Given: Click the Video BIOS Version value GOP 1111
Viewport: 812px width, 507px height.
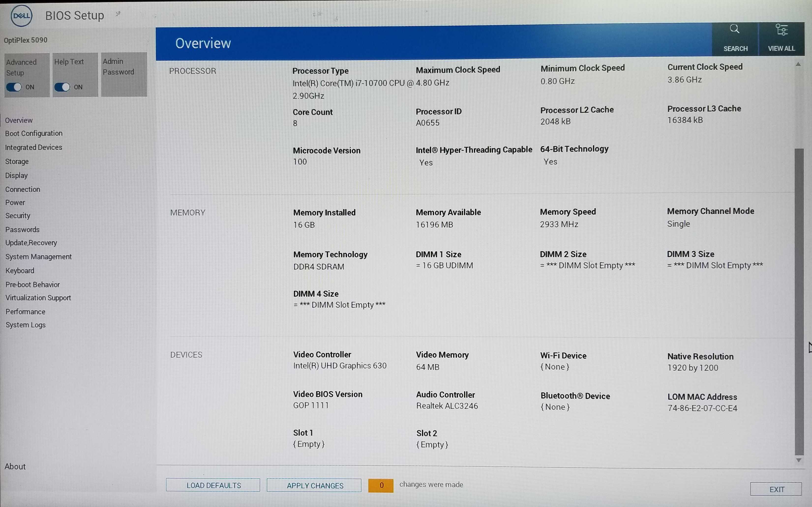Looking at the screenshot, I should 311,405.
